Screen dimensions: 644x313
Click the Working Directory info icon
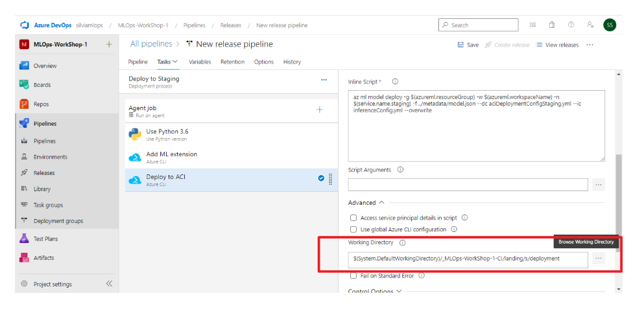click(403, 243)
